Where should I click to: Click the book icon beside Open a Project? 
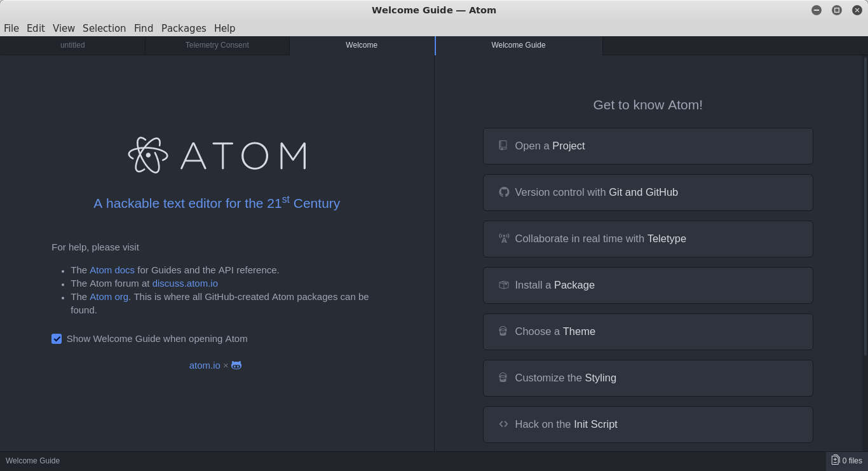click(x=503, y=146)
